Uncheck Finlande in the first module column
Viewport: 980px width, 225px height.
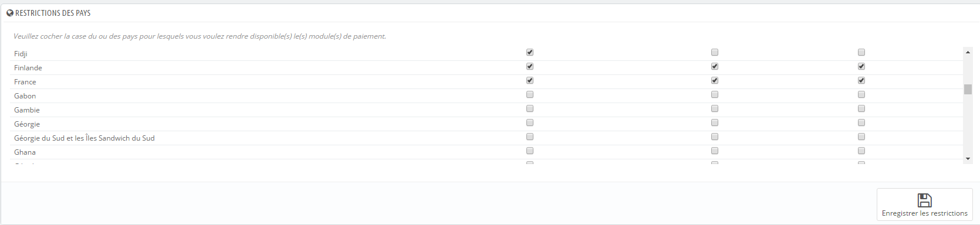530,66
